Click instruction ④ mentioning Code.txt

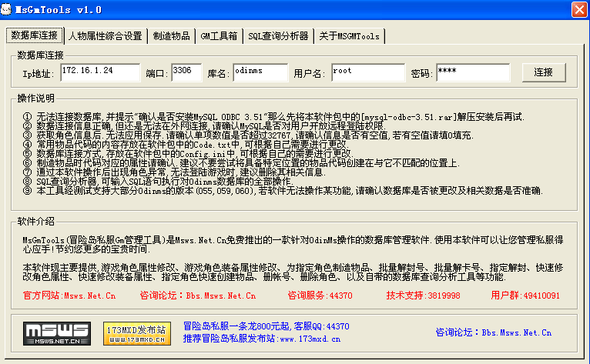click(186, 145)
